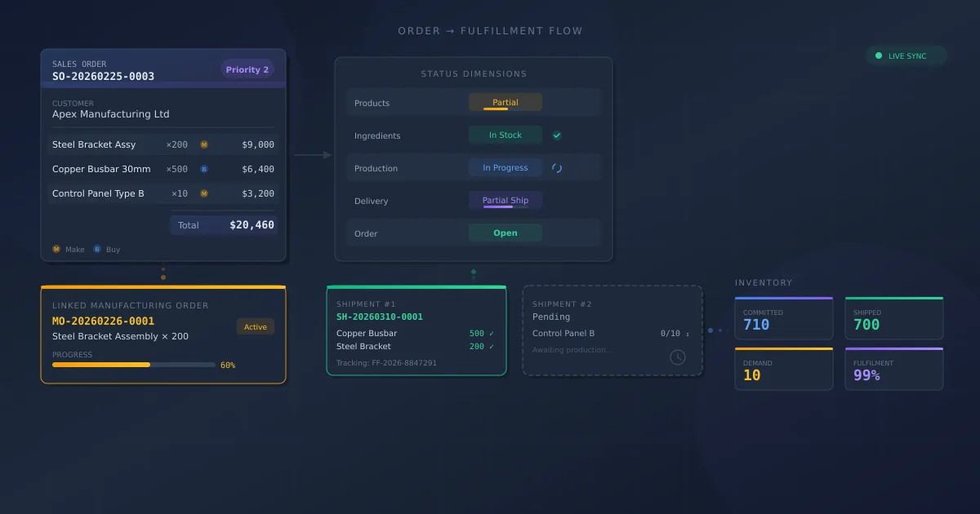The width and height of the screenshot is (980, 514).
Task: Click the Buy icon beside Copper Busbar 30mm
Action: pos(203,169)
